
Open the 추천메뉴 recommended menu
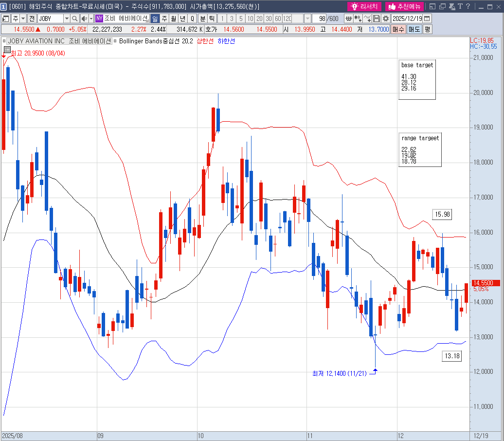click(x=404, y=6)
